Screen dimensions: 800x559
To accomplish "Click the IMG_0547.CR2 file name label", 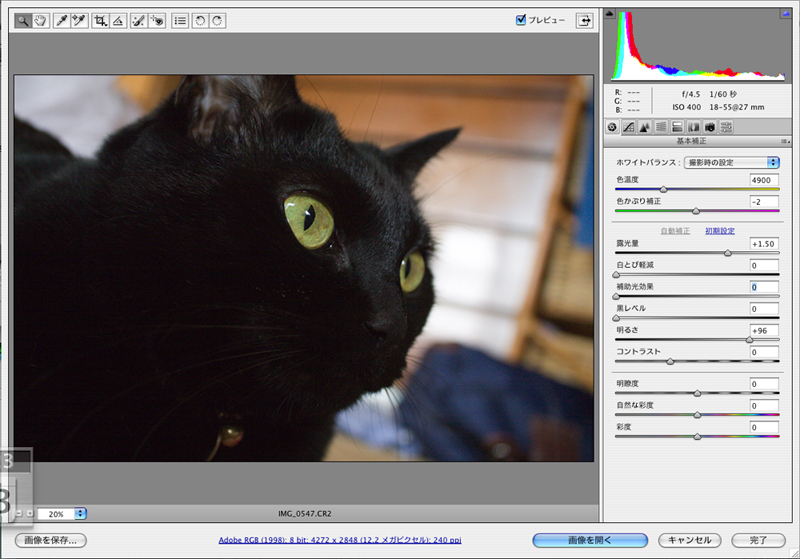I will 305,514.
